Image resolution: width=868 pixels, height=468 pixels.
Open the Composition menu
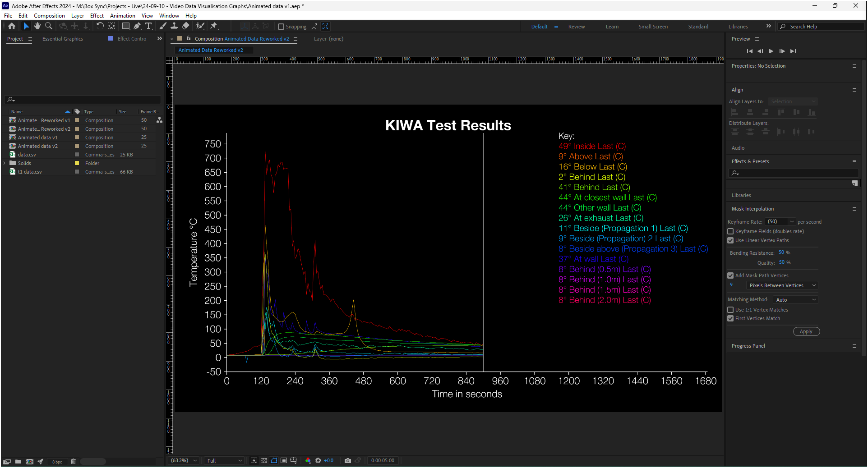tap(49, 15)
